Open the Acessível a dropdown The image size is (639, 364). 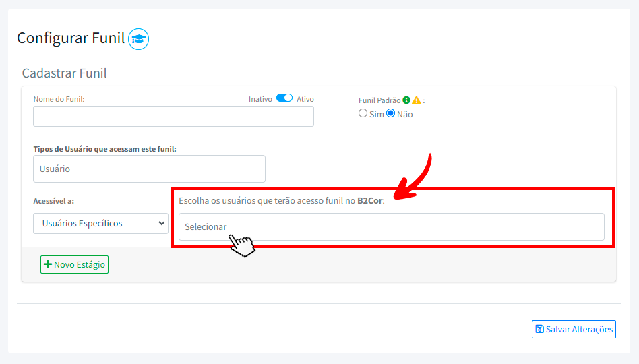[x=100, y=223]
